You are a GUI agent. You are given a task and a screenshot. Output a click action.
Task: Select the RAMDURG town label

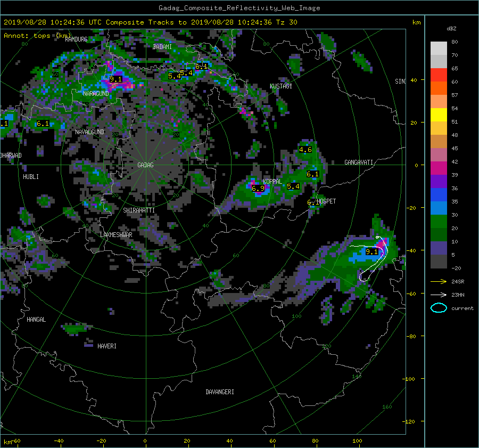click(76, 39)
